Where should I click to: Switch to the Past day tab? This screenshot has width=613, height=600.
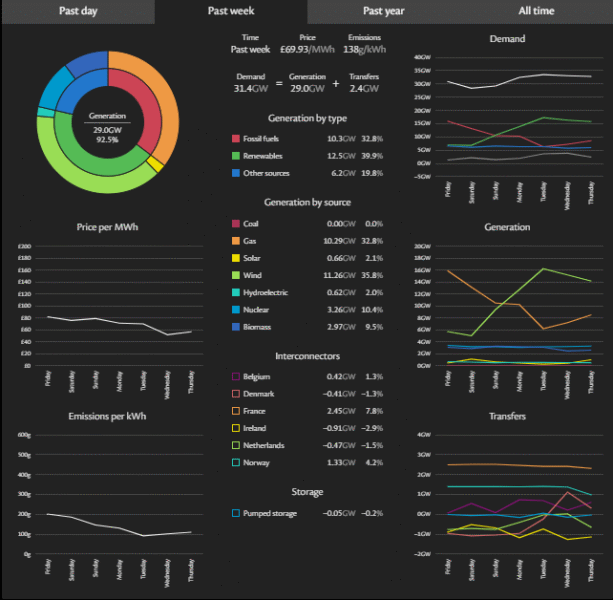click(x=77, y=11)
